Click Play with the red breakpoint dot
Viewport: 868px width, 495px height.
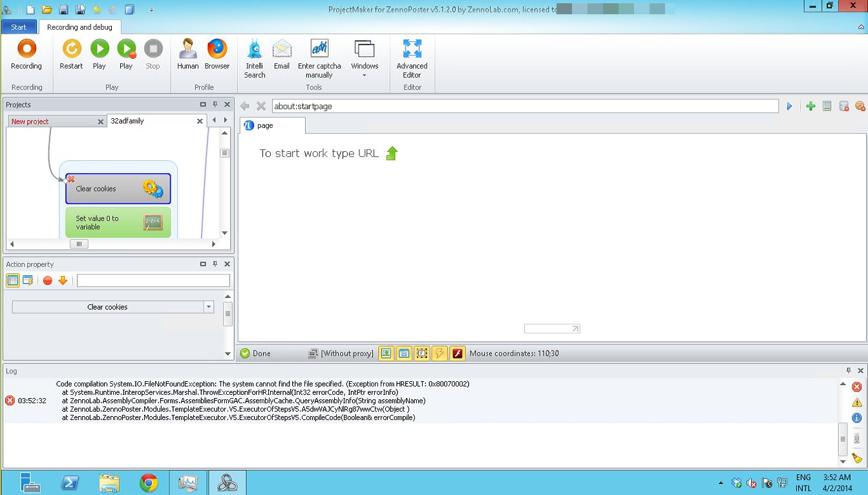(x=126, y=54)
